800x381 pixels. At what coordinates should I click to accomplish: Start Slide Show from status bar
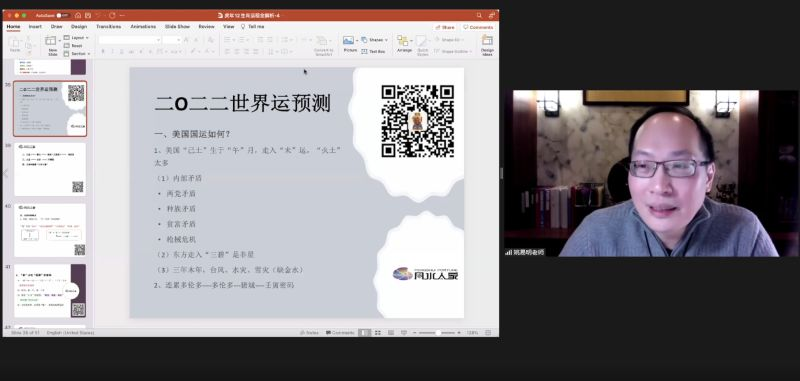click(x=404, y=333)
